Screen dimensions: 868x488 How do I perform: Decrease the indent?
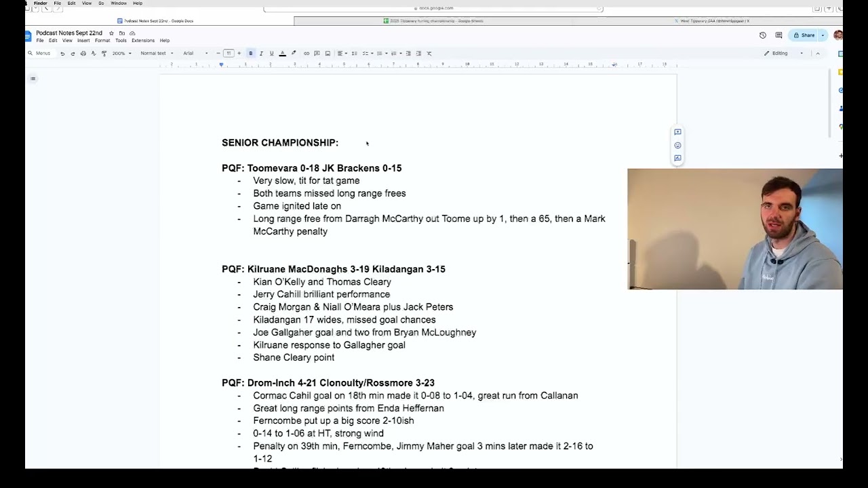click(408, 54)
